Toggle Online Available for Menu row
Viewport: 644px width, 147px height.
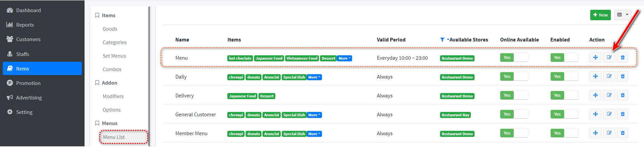(x=514, y=58)
